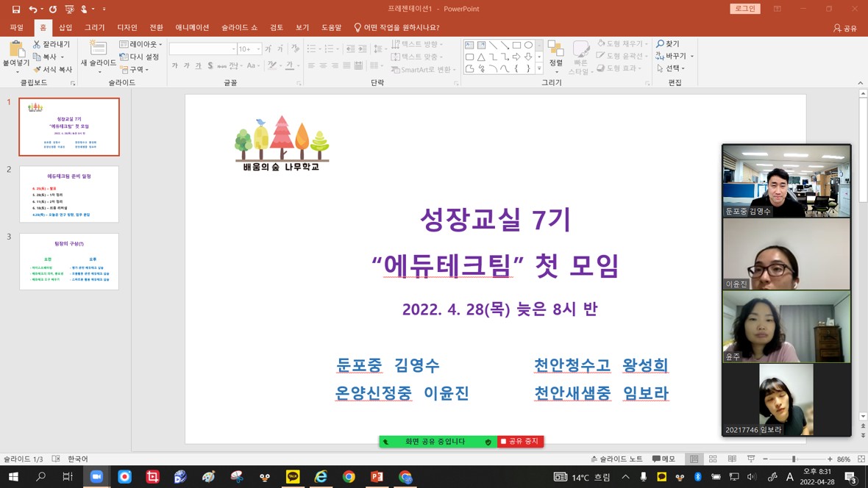
Task: Open the 레이아웃 (Layout) dropdown
Action: click(141, 45)
